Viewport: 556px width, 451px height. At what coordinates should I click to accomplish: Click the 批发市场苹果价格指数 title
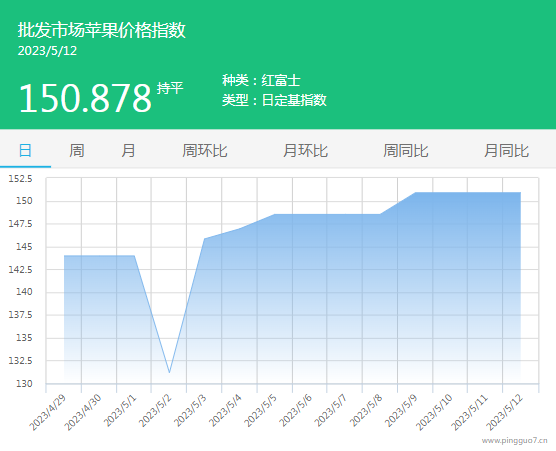[102, 30]
